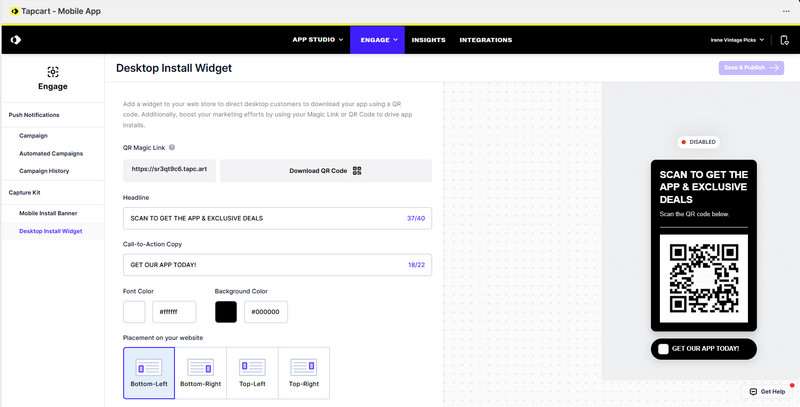
Task: Open Mobile Install Banner in the sidebar
Action: click(48, 213)
